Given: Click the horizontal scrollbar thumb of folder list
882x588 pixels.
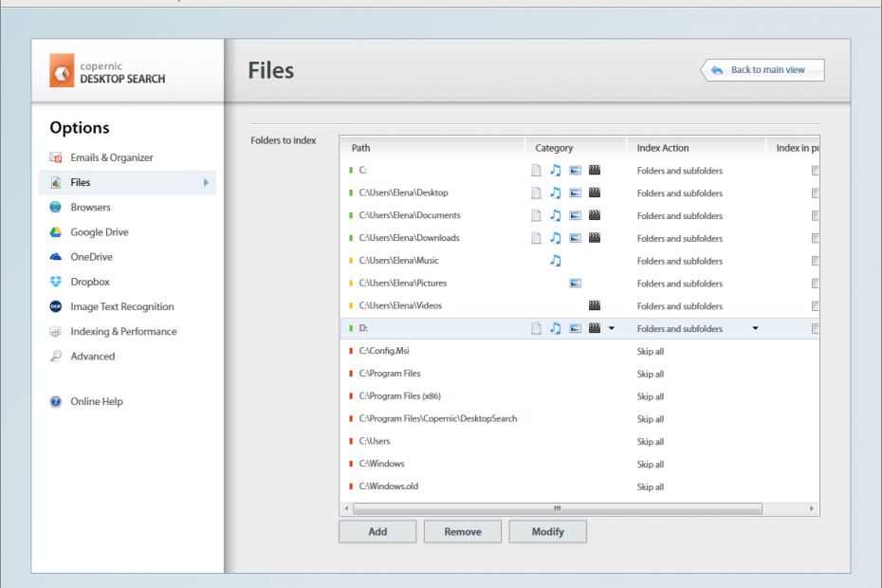Looking at the screenshot, I should [x=557, y=508].
